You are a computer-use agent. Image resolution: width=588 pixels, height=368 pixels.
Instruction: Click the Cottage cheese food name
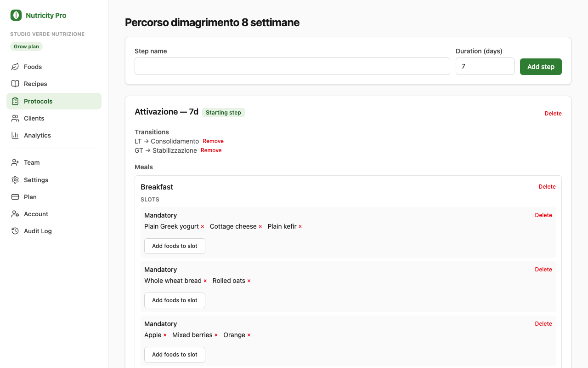point(233,226)
